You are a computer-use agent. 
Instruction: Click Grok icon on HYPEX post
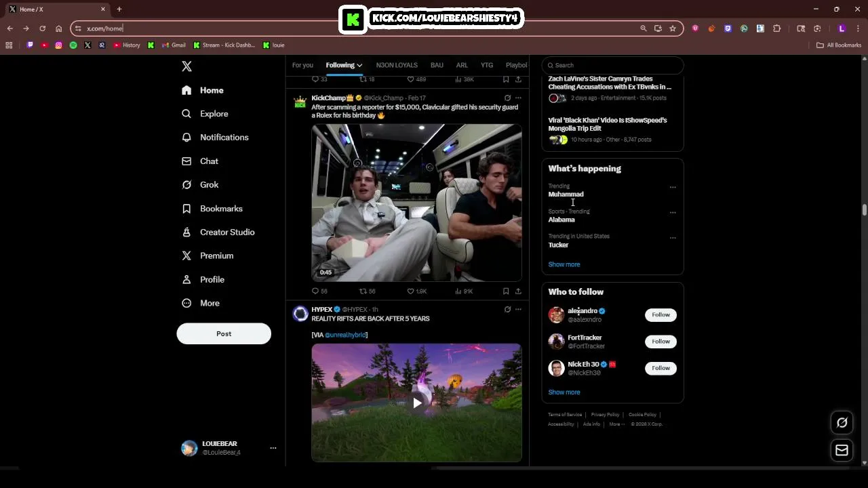pyautogui.click(x=507, y=310)
